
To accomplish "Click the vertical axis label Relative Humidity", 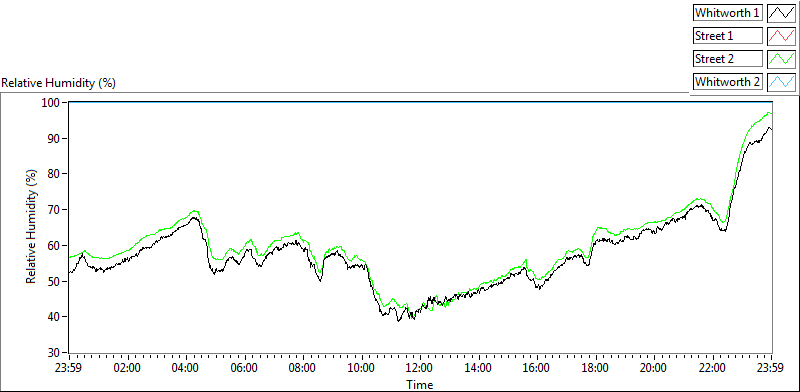I will (x=32, y=227).
